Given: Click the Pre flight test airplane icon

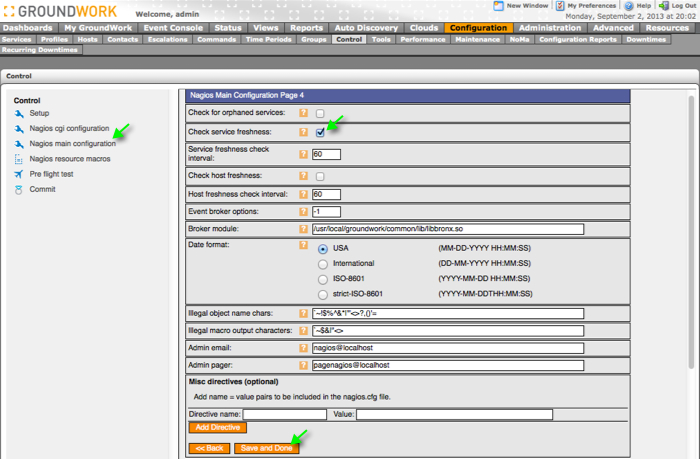Looking at the screenshot, I should tap(19, 174).
